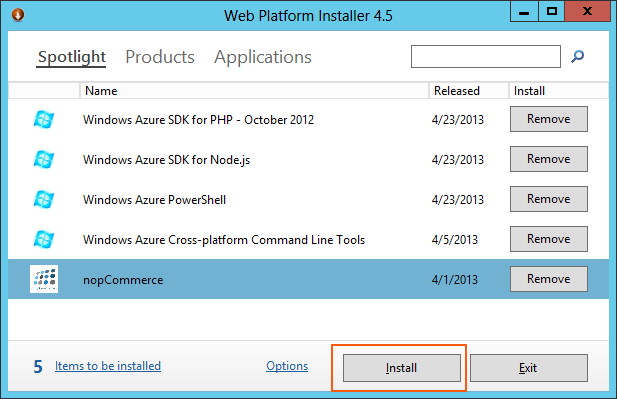Screen dimensions: 617x399
Task: Remove Azure Cross-platform Command Line Tools
Action: (x=549, y=239)
